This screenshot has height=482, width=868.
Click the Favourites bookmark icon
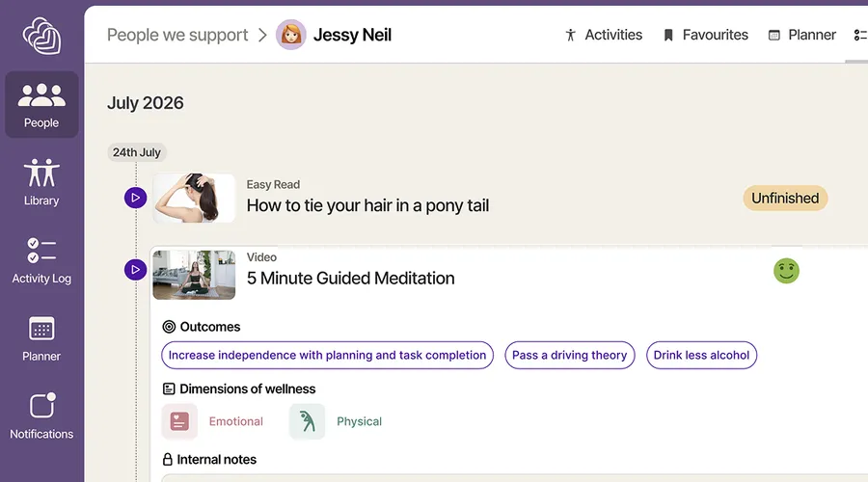click(x=668, y=36)
